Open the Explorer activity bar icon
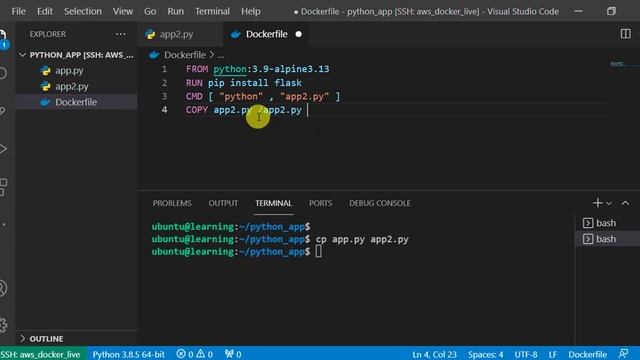 (x=3, y=38)
